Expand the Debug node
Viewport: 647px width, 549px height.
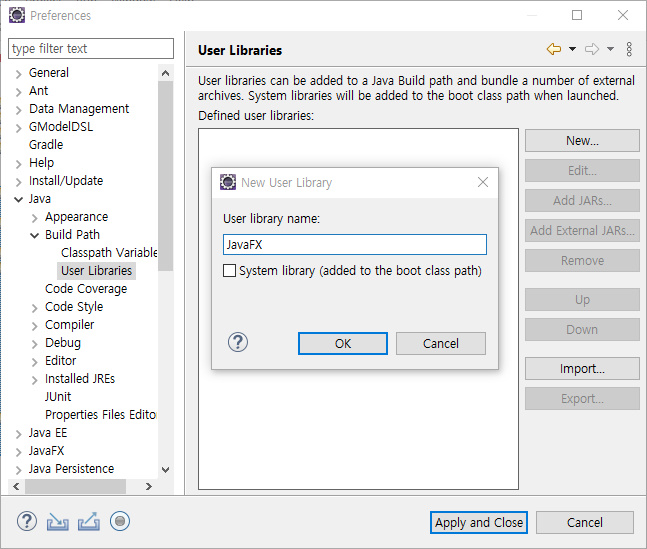coord(35,344)
